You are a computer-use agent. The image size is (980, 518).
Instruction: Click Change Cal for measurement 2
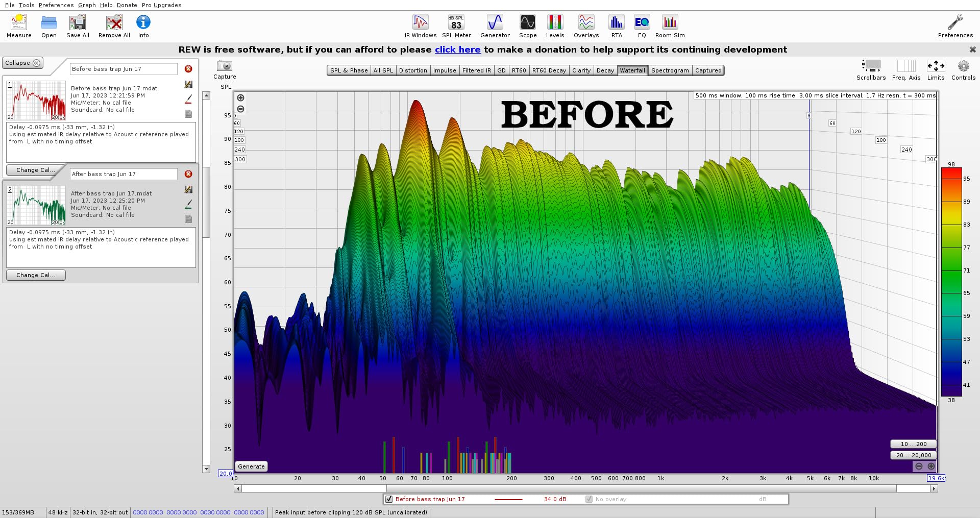(x=36, y=275)
